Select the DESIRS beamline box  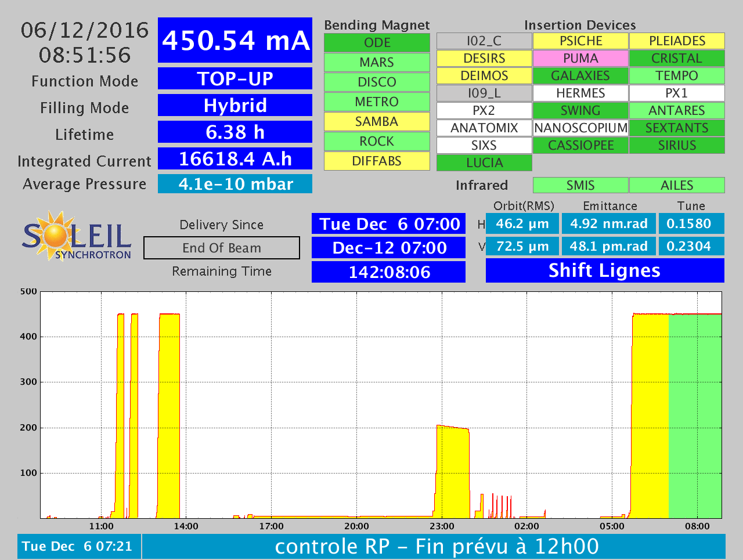(484, 59)
